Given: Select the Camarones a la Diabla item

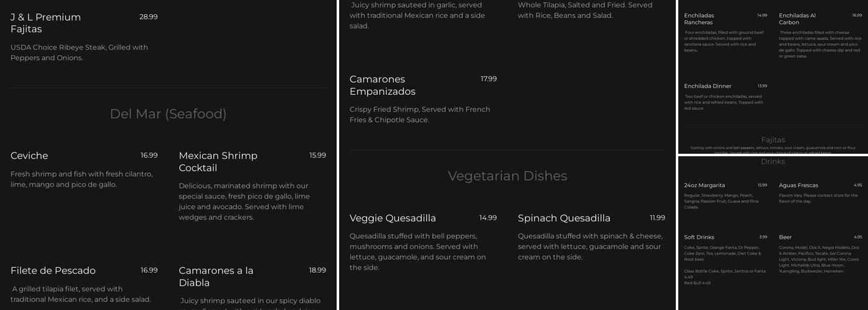Looking at the screenshot, I should [x=216, y=277].
